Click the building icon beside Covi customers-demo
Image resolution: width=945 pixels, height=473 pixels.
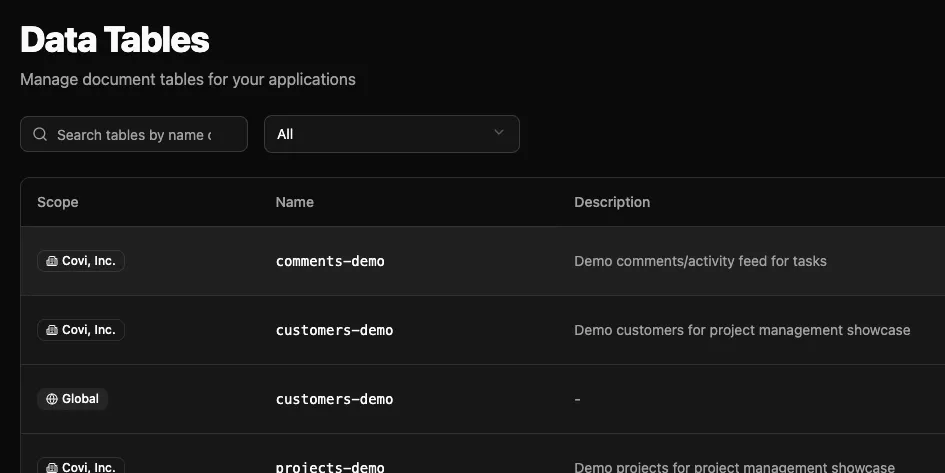(x=52, y=330)
